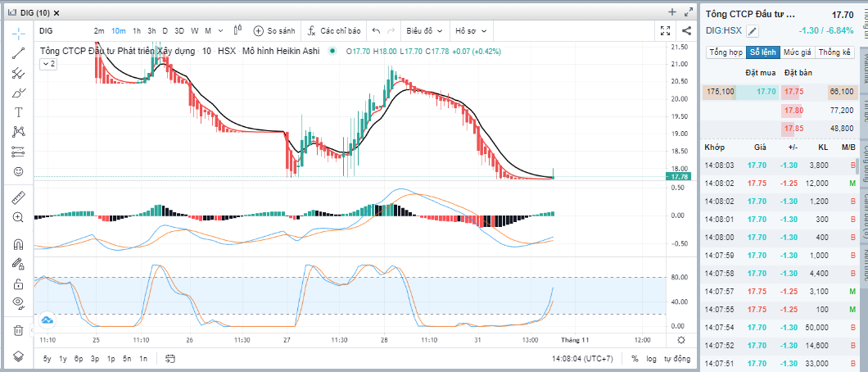Toggle magnet mode for drawings
This screenshot has width=868, height=372.
[x=18, y=244]
